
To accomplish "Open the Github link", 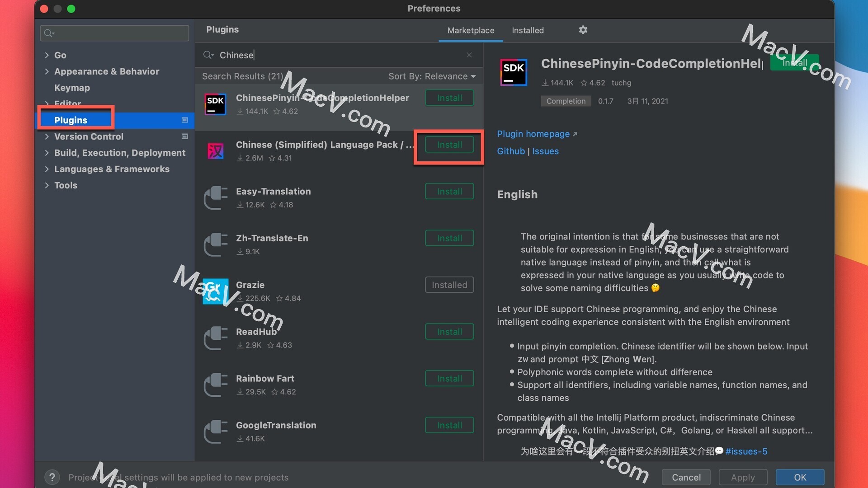I will coord(511,151).
